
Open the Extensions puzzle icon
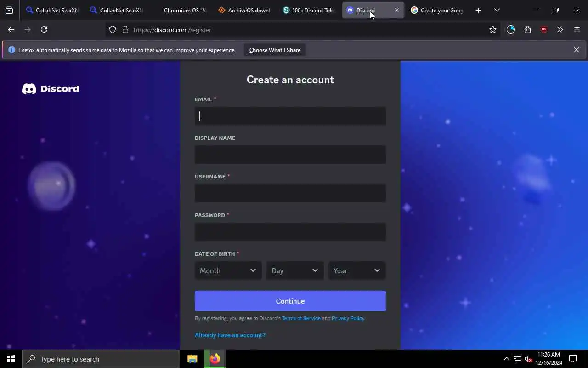click(x=527, y=30)
